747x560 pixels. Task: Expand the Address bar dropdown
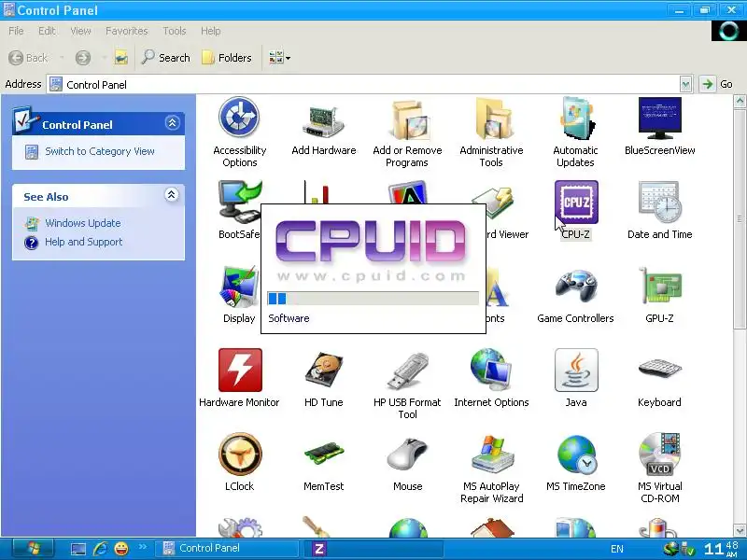pyautogui.click(x=685, y=84)
